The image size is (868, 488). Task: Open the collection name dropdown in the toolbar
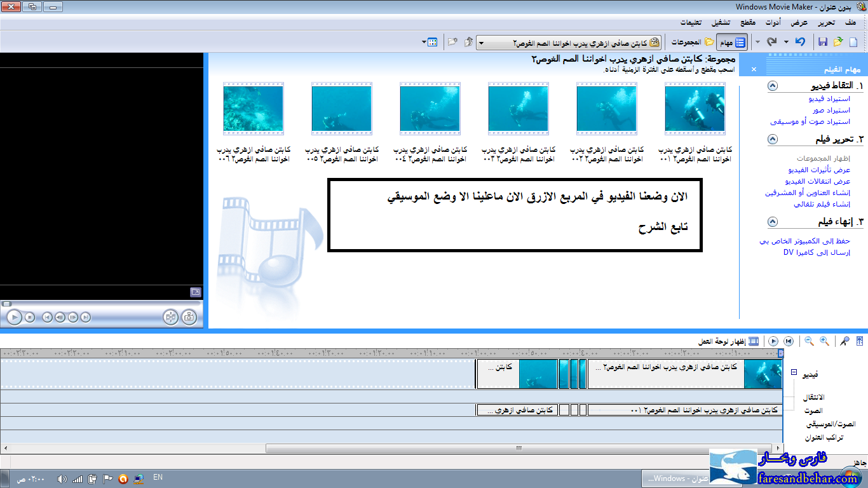point(481,43)
